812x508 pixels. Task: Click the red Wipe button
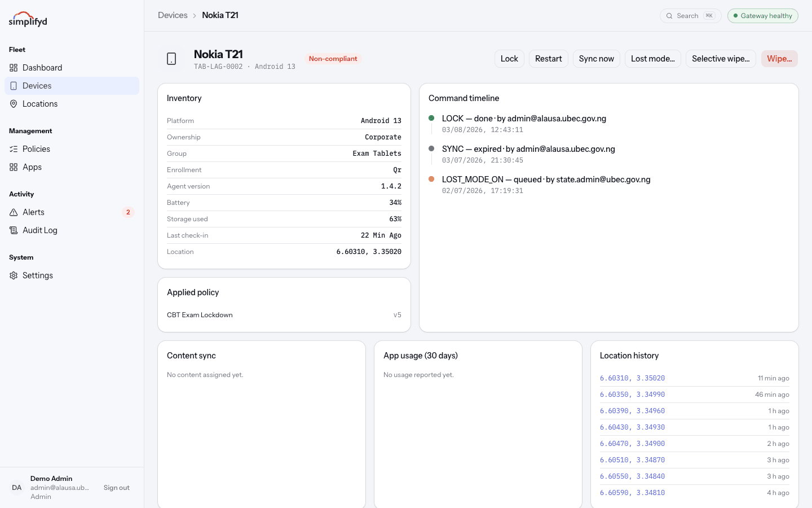tap(779, 59)
